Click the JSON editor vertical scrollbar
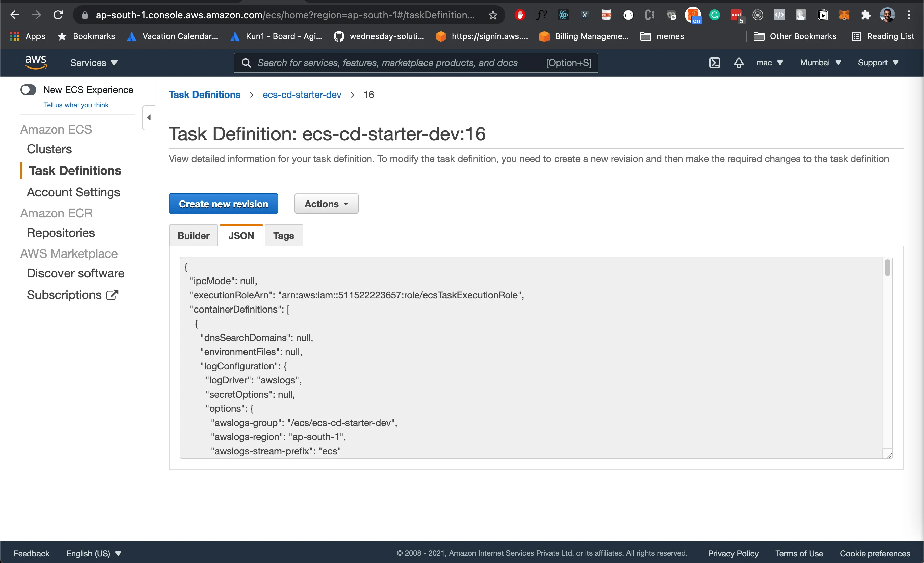Screen dimensions: 924x563 point(887,268)
